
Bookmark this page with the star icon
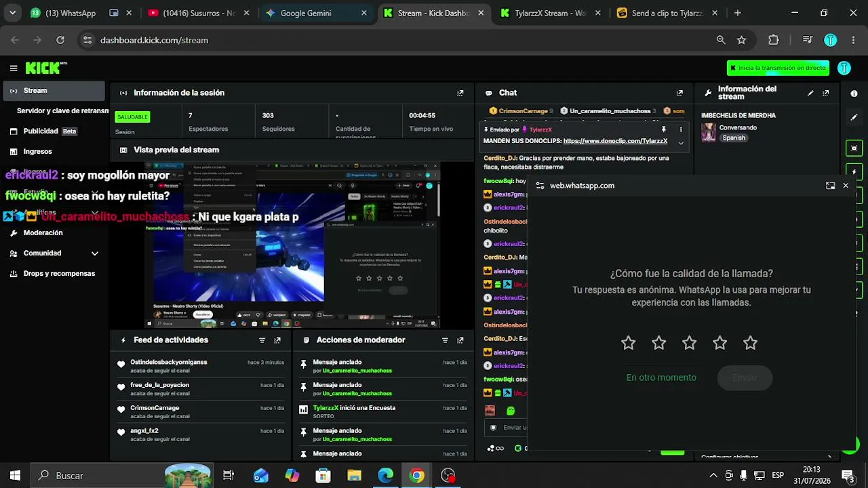[742, 40]
